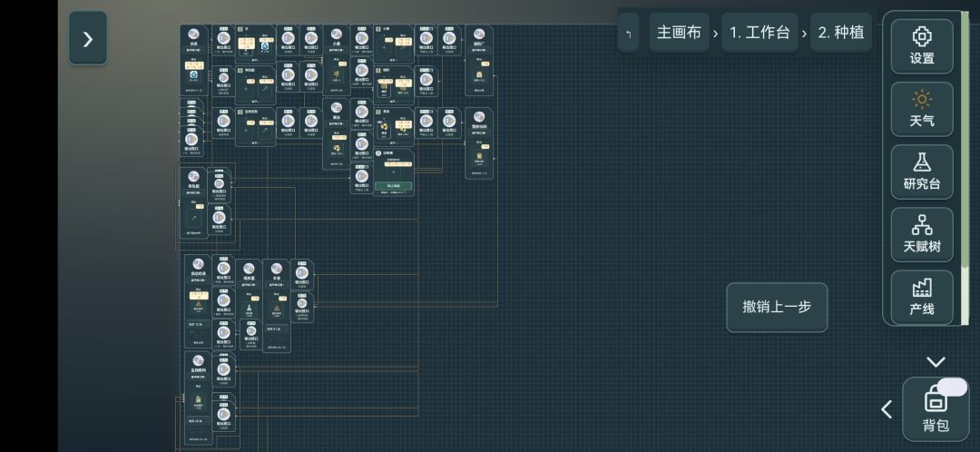Open the slot dropdown under 自动收集 title
980x452 pixels.
click(x=198, y=280)
